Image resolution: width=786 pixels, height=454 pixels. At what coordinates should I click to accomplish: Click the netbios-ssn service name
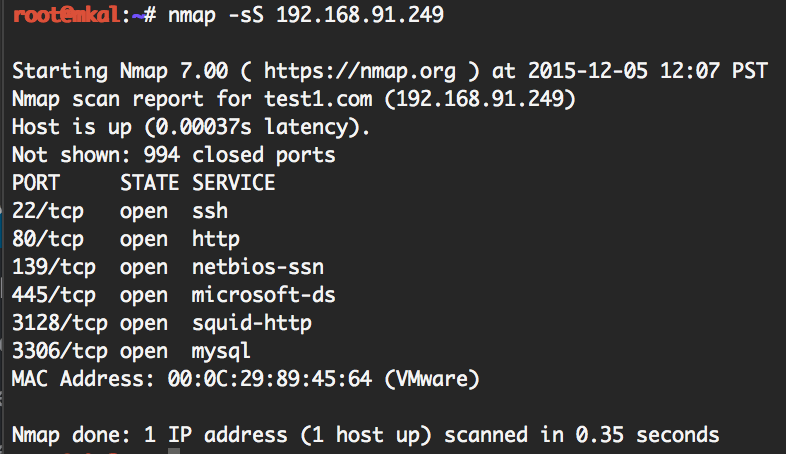pyautogui.click(x=258, y=267)
